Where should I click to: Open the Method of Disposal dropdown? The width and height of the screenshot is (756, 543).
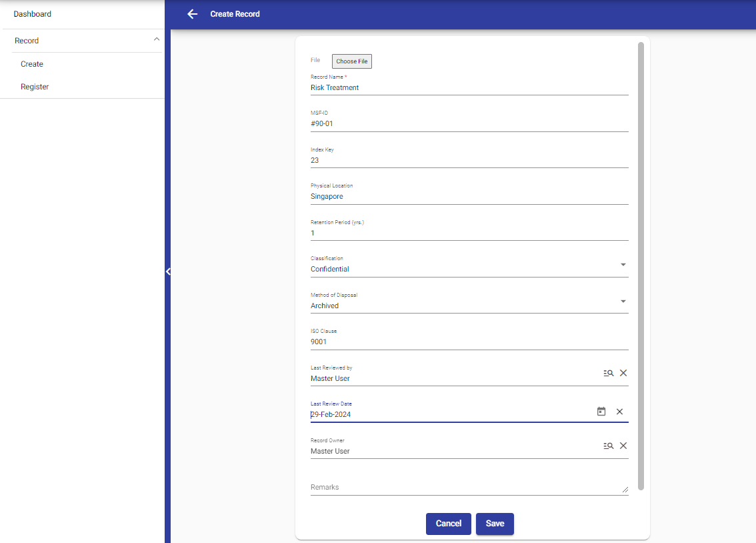coord(623,302)
